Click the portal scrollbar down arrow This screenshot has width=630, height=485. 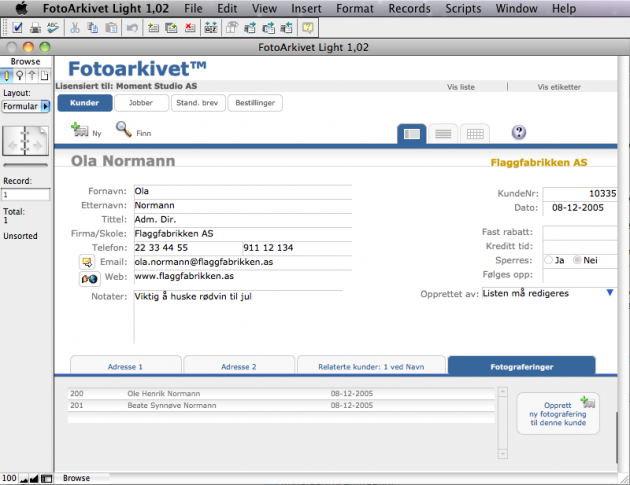503,454
